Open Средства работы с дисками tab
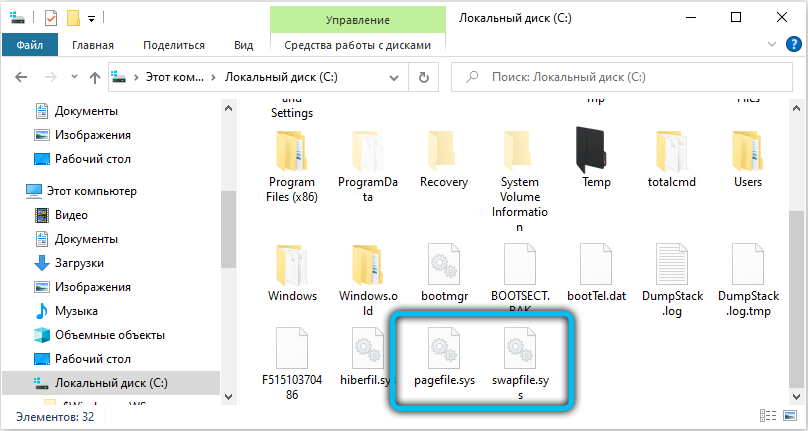The height and width of the screenshot is (431, 808). click(358, 45)
